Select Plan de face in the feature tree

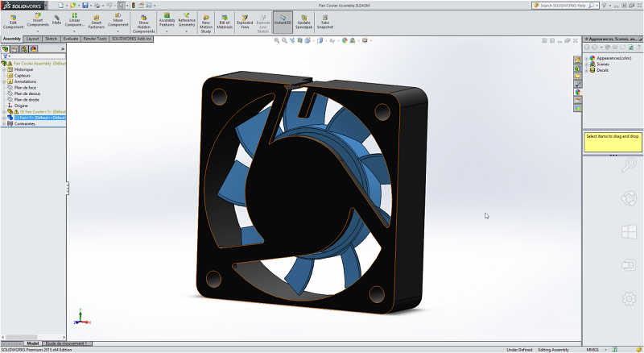tap(25, 87)
